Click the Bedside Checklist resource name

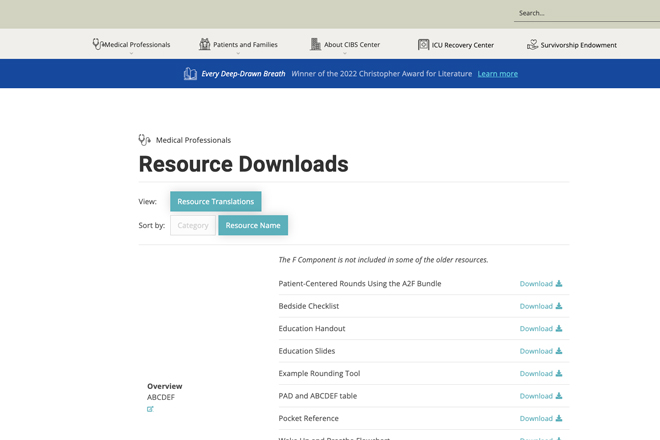click(x=309, y=306)
